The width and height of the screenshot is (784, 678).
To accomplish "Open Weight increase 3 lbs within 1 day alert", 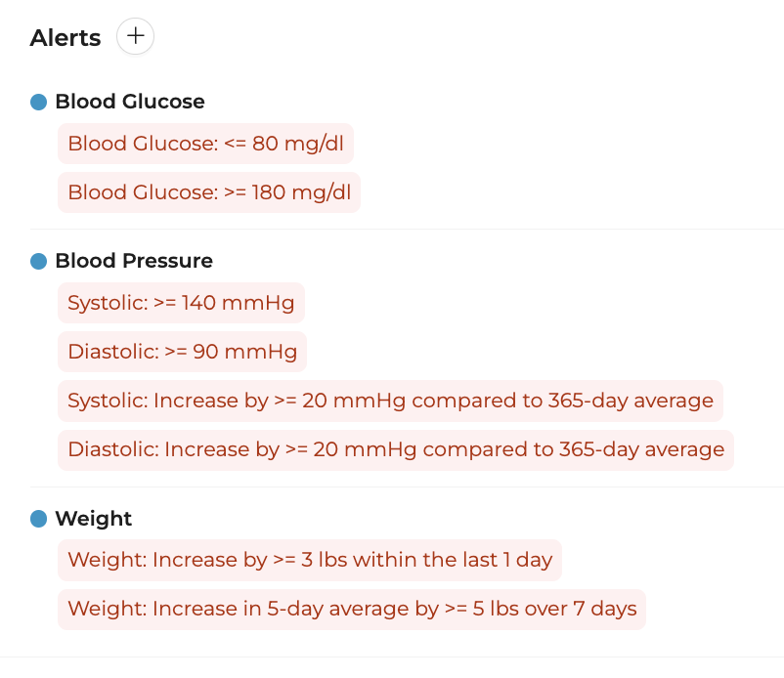I will pos(310,560).
